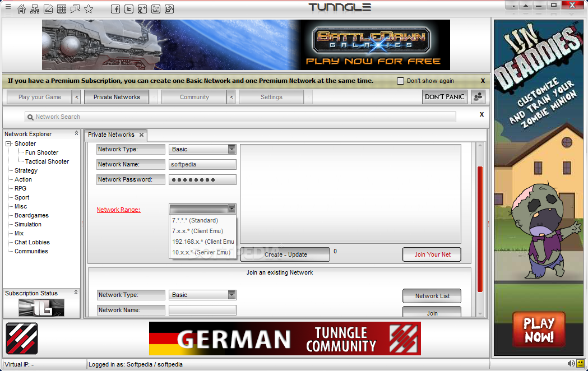Open the create Network Type Basic dropdown
Screen dimensions: 588x371
tap(232, 149)
